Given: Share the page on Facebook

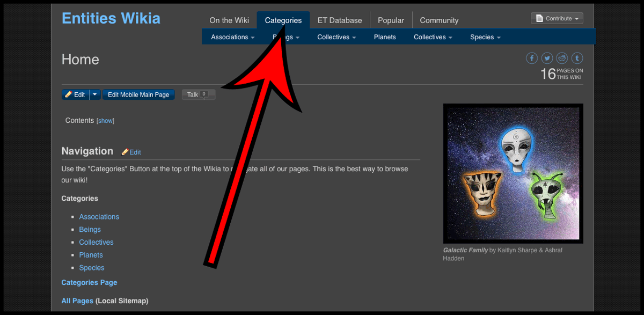Looking at the screenshot, I should click(x=531, y=58).
